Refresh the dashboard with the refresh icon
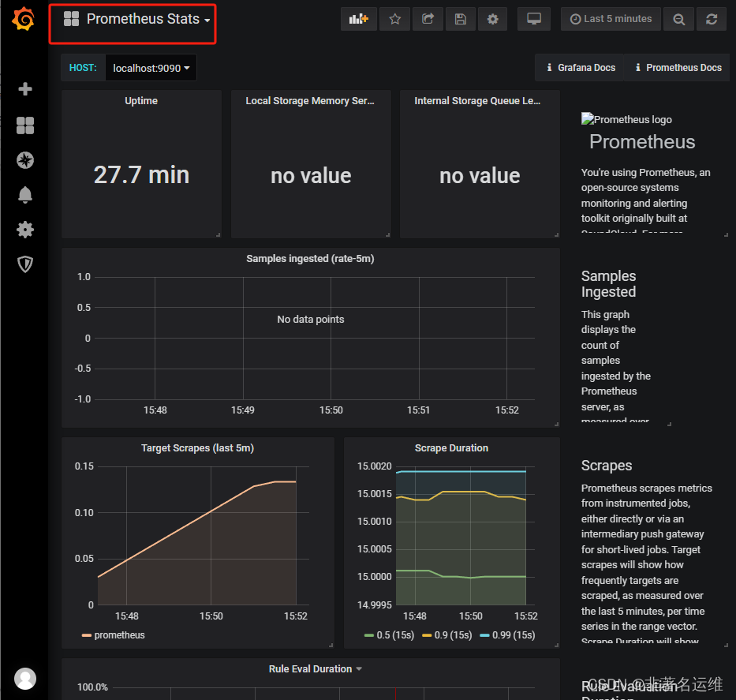Image resolution: width=736 pixels, height=700 pixels. 712,19
